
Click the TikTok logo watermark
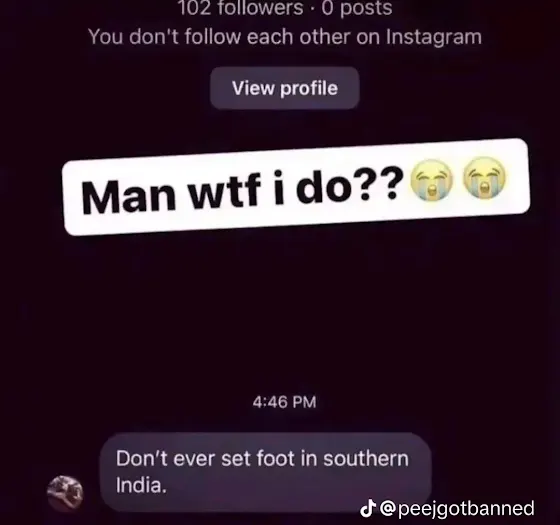368,508
